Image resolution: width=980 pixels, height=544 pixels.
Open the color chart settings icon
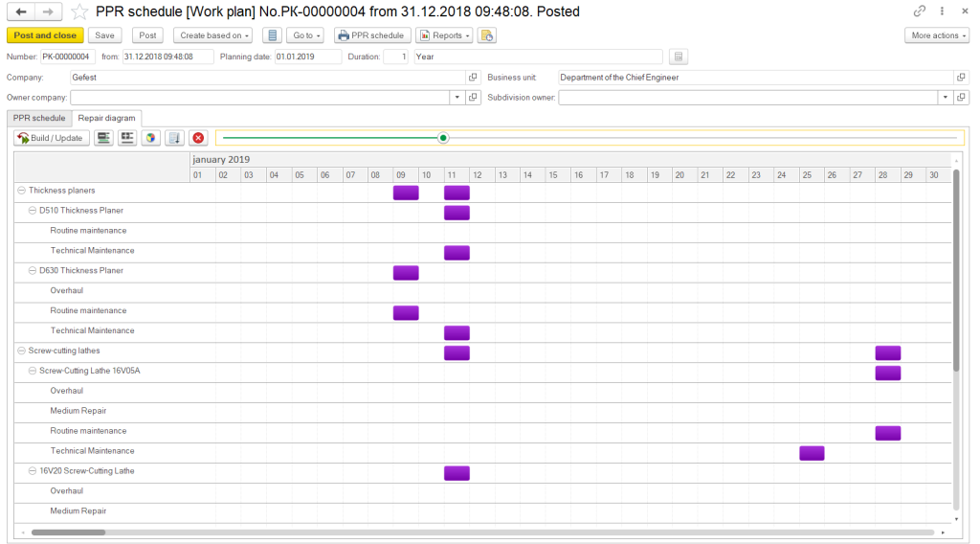click(150, 138)
